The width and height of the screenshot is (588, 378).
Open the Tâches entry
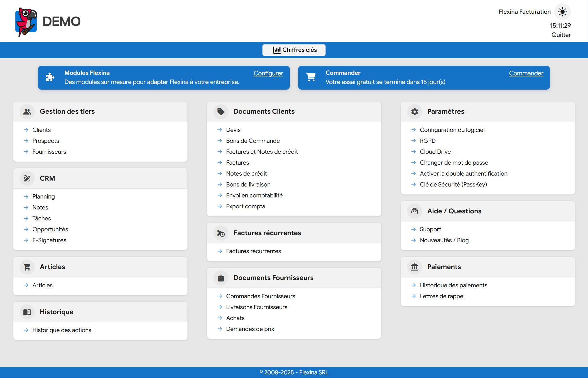[41, 218]
